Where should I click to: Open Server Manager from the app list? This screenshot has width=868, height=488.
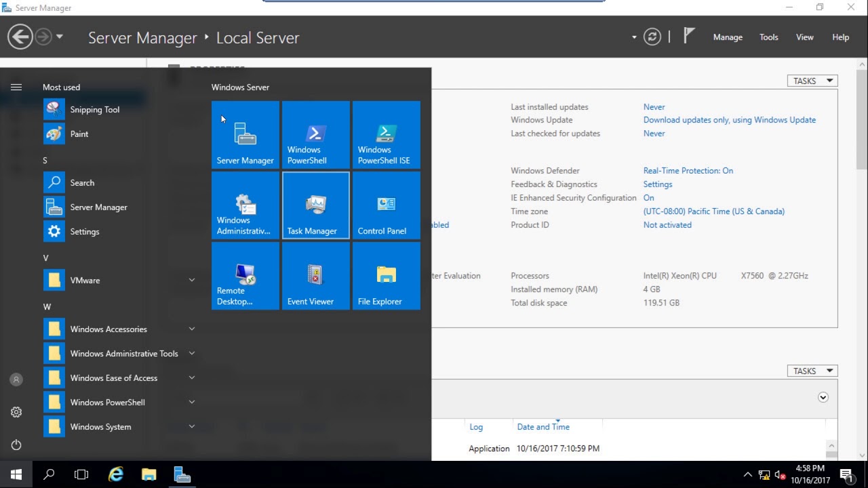[x=119, y=207]
